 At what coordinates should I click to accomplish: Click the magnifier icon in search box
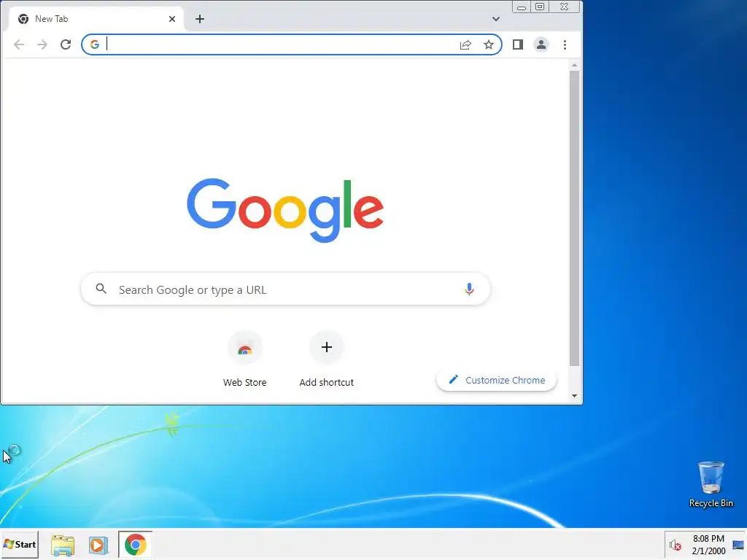tap(101, 289)
